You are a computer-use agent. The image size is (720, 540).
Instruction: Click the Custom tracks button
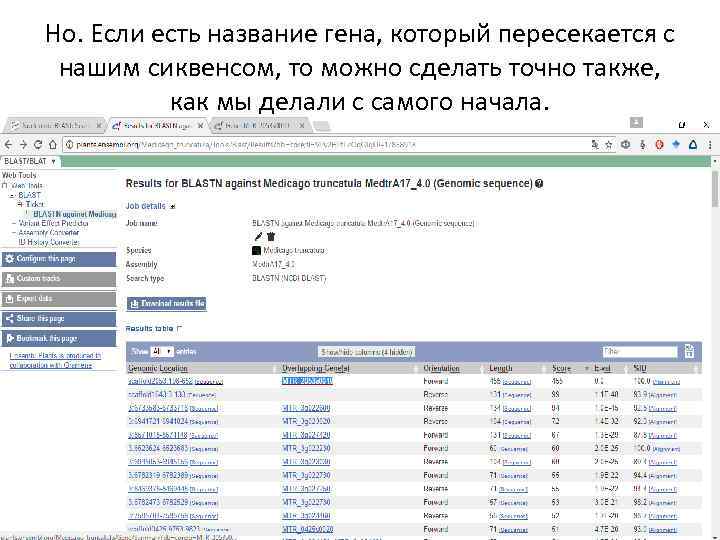click(x=59, y=278)
